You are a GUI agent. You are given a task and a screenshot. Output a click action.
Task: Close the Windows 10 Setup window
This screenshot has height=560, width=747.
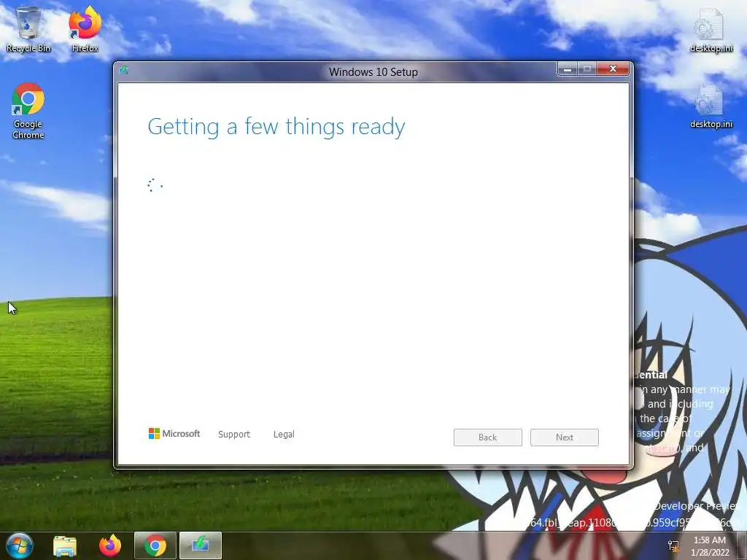[x=613, y=69]
